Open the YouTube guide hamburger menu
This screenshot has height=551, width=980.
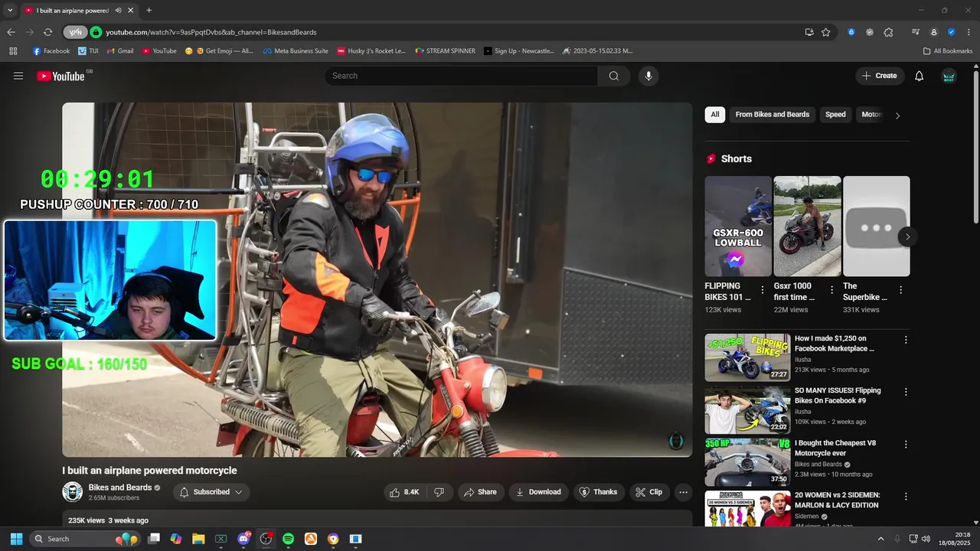point(18,76)
